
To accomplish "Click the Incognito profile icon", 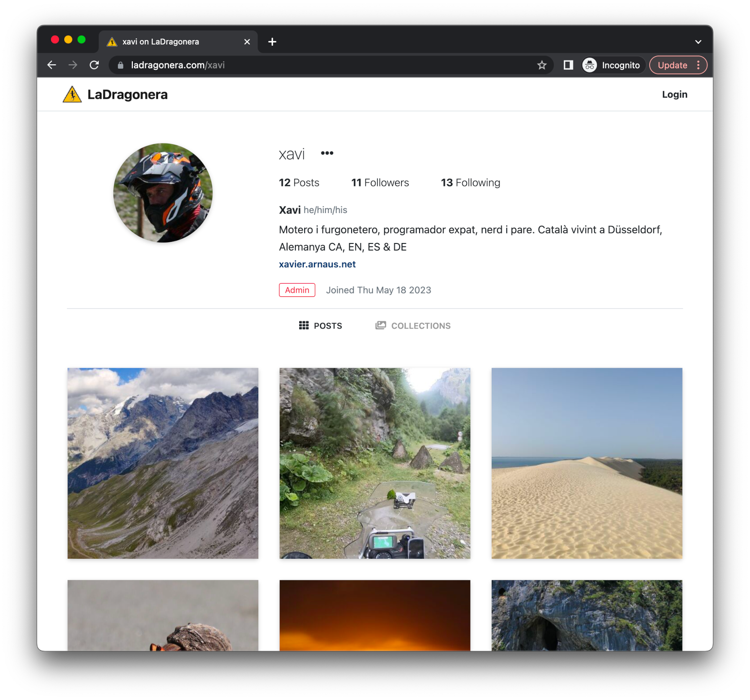I will pyautogui.click(x=589, y=65).
